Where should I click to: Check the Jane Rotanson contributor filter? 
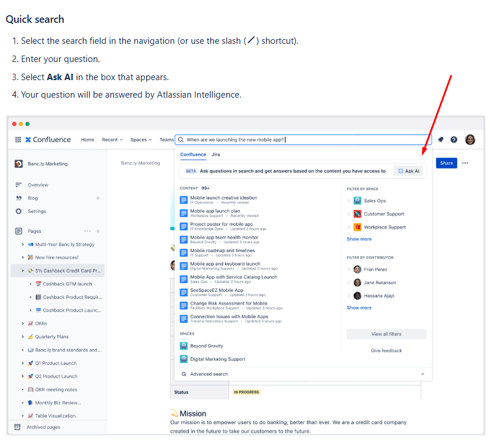click(349, 282)
